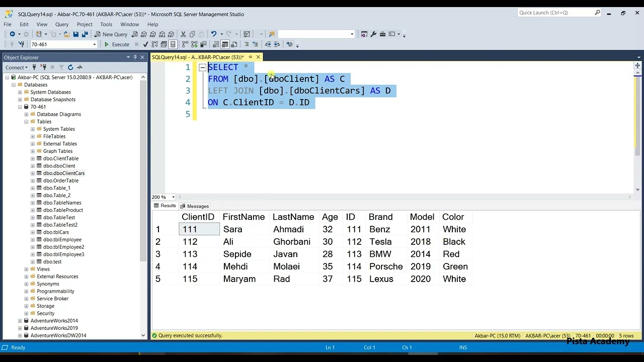The height and width of the screenshot is (362, 644).
Task: Specify values for template parameters icon
Action: click(x=289, y=44)
